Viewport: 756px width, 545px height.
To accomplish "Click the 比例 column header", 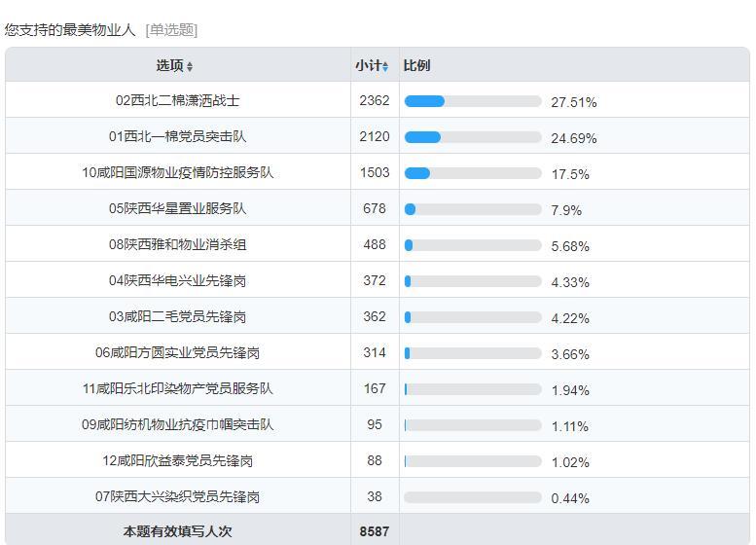I will 416,65.
